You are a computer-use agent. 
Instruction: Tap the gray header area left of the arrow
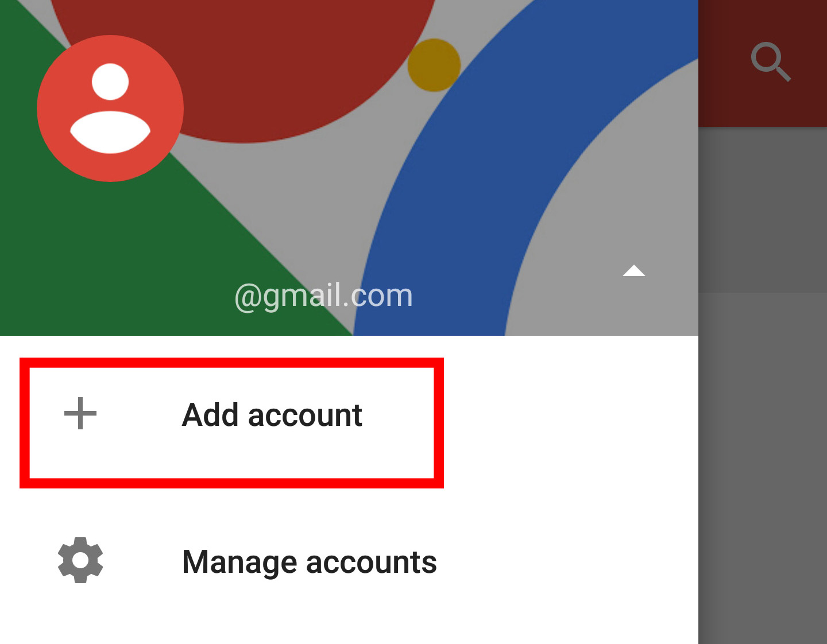569,270
